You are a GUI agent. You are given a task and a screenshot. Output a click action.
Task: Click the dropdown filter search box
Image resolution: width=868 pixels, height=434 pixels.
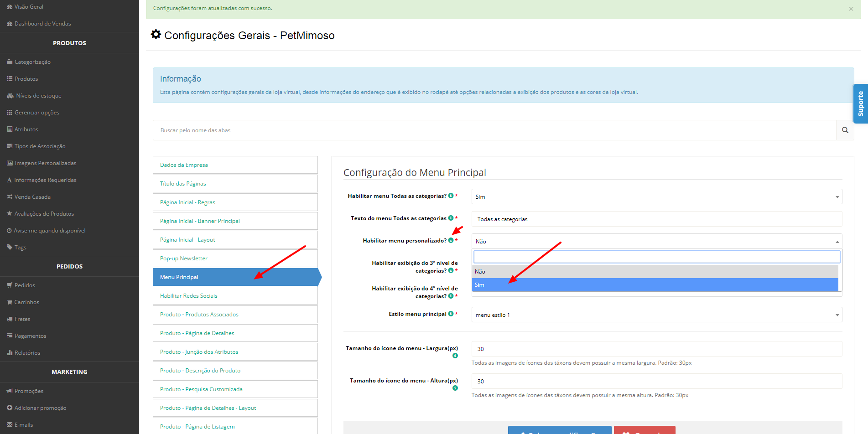click(x=657, y=257)
